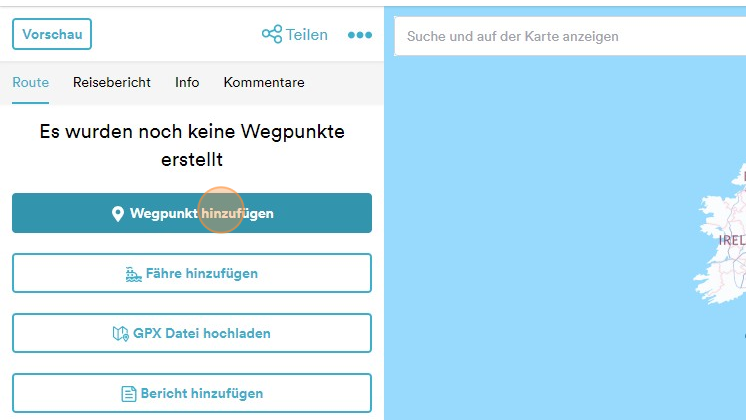Click the share icon next to Teilen
The image size is (746, 420).
(271, 35)
